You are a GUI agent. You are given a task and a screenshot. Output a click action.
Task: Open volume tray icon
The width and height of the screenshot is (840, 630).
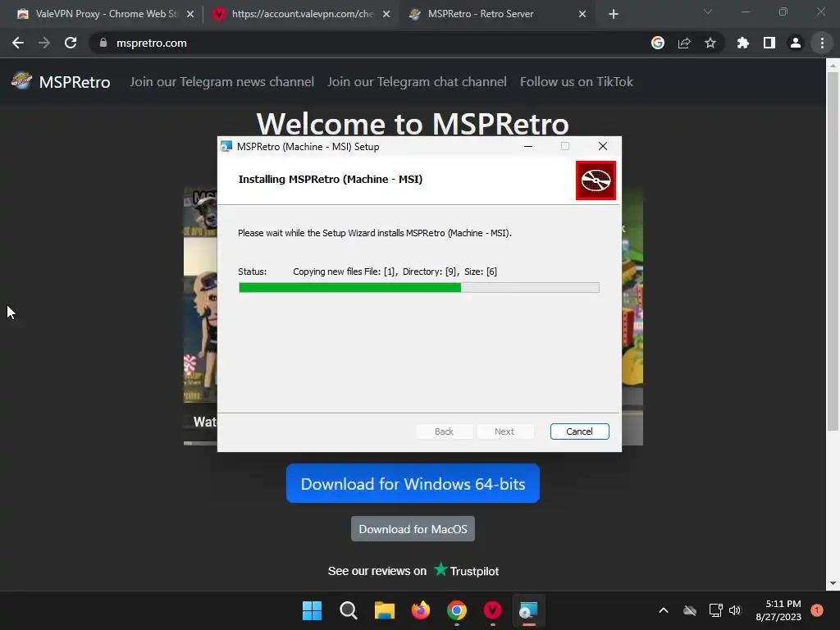tap(735, 610)
